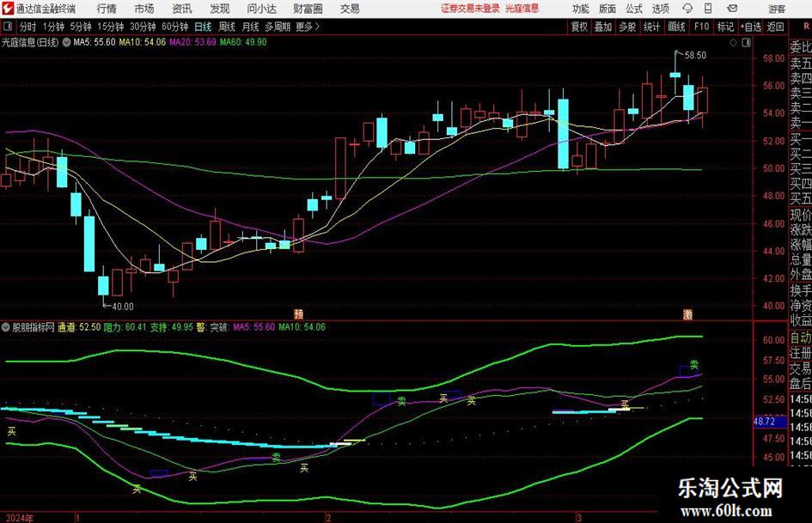Open the customer service headset icon
Screen dimensions: 812x523
click(687, 9)
